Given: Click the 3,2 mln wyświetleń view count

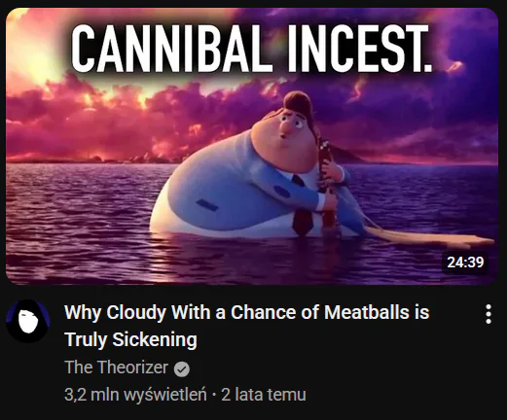Looking at the screenshot, I should tap(135, 395).
